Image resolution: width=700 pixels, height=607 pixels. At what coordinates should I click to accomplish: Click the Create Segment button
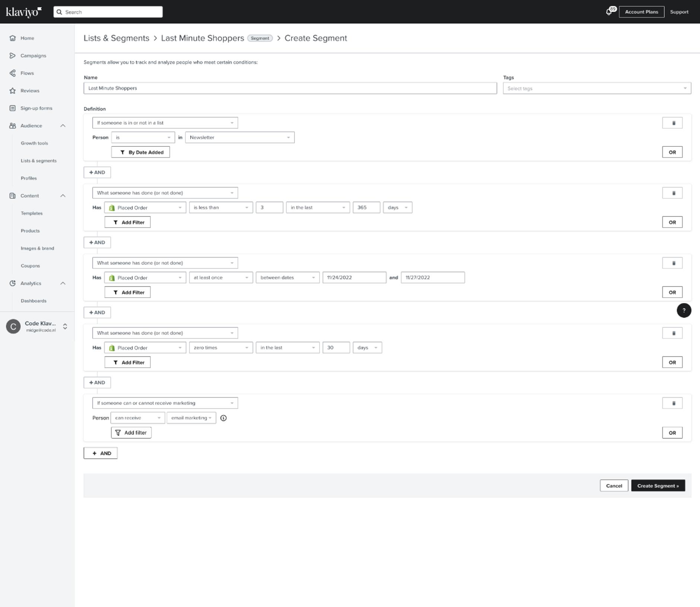click(x=658, y=486)
